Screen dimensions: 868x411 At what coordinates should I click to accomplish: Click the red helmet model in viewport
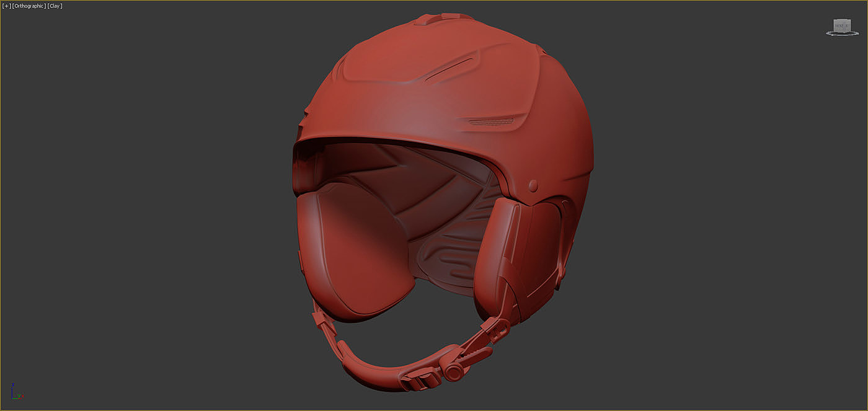442,201
